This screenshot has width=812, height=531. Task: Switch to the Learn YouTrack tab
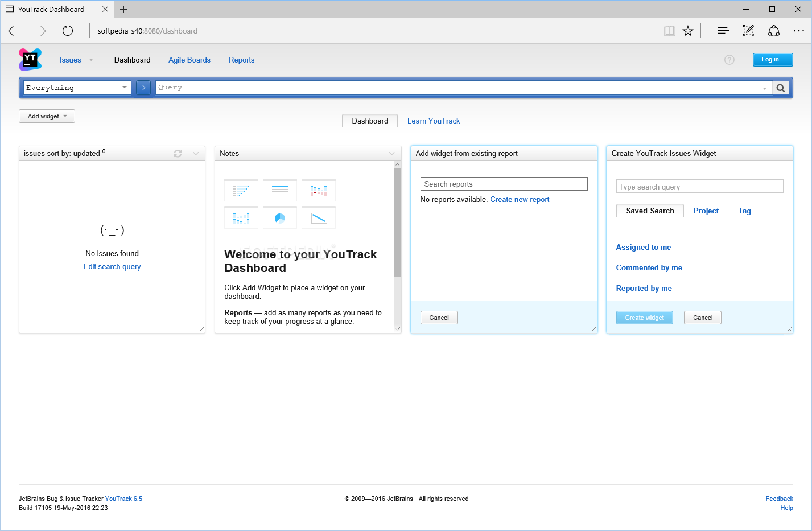click(434, 121)
